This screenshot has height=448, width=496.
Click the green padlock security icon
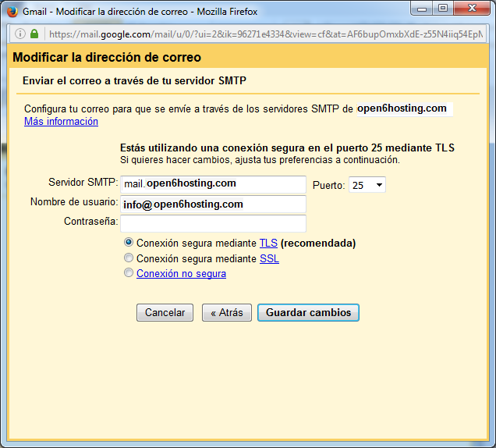click(34, 34)
